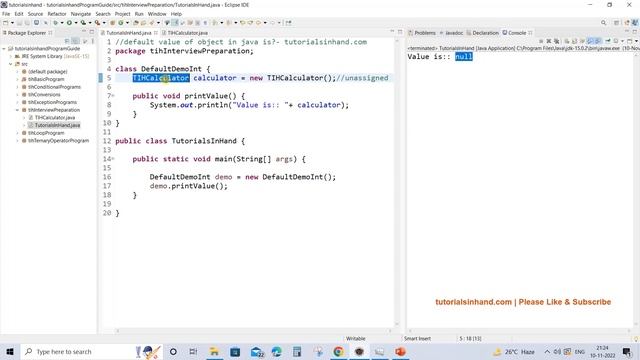
Task: Open the Navigate menu
Action: [x=81, y=14]
